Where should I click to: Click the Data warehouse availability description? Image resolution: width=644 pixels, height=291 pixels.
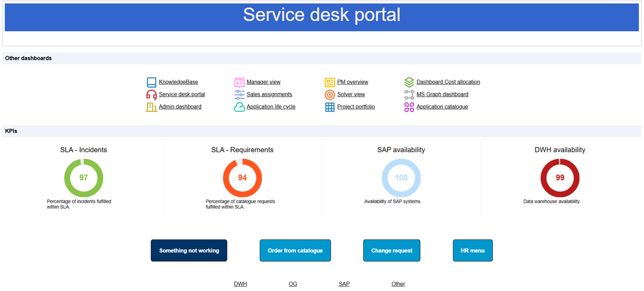point(552,202)
